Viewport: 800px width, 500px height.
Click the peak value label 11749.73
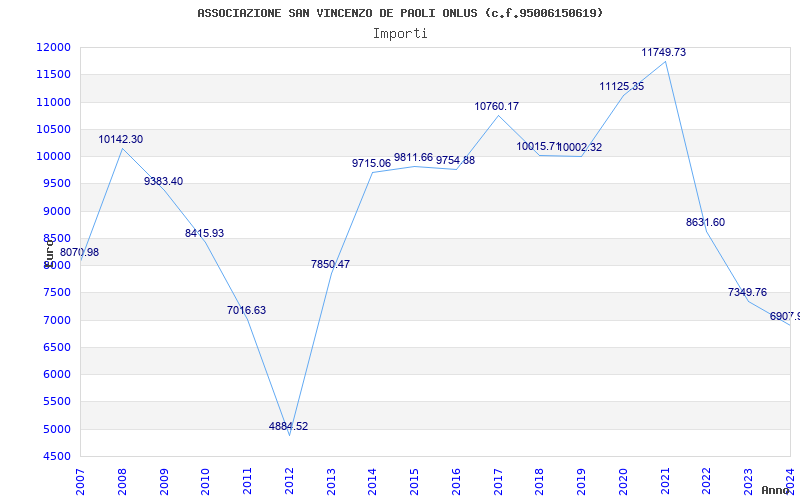pyautogui.click(x=664, y=52)
